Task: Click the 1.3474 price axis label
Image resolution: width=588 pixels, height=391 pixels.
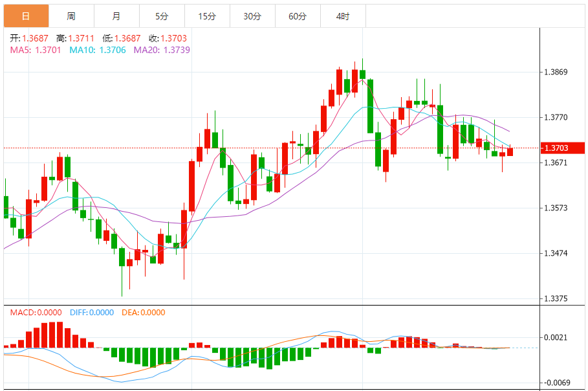Action: (x=556, y=253)
